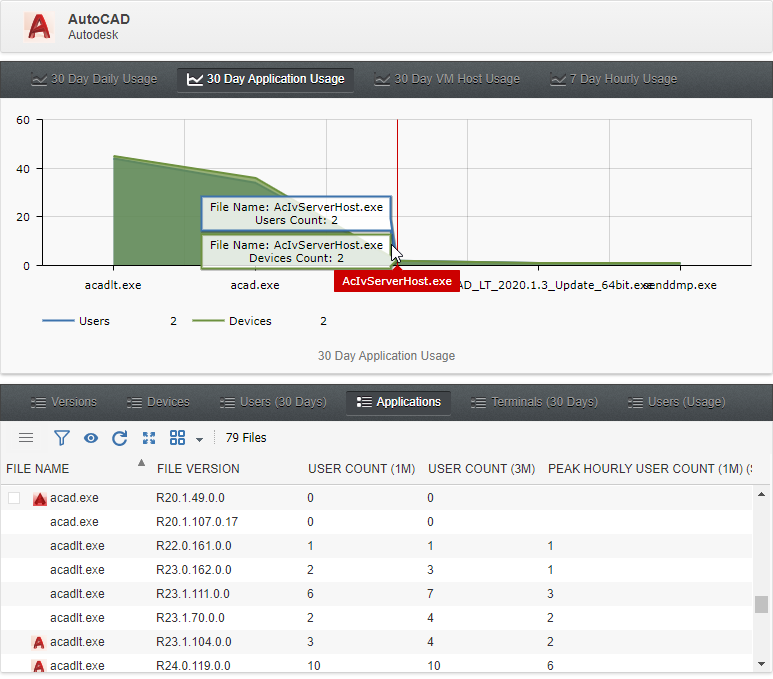The image size is (773, 679).
Task: Click the four-square grid view icon
Action: click(x=177, y=437)
